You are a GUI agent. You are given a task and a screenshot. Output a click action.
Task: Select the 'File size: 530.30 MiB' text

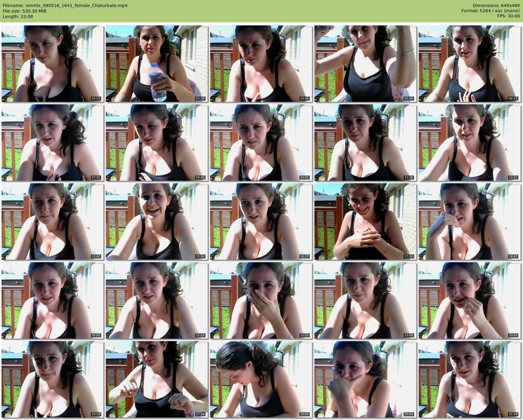click(x=24, y=11)
